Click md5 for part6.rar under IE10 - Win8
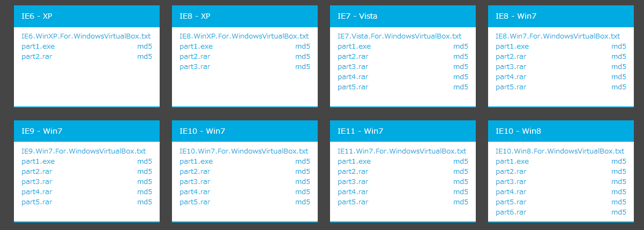Screen dimensions: 644x230 (619, 212)
